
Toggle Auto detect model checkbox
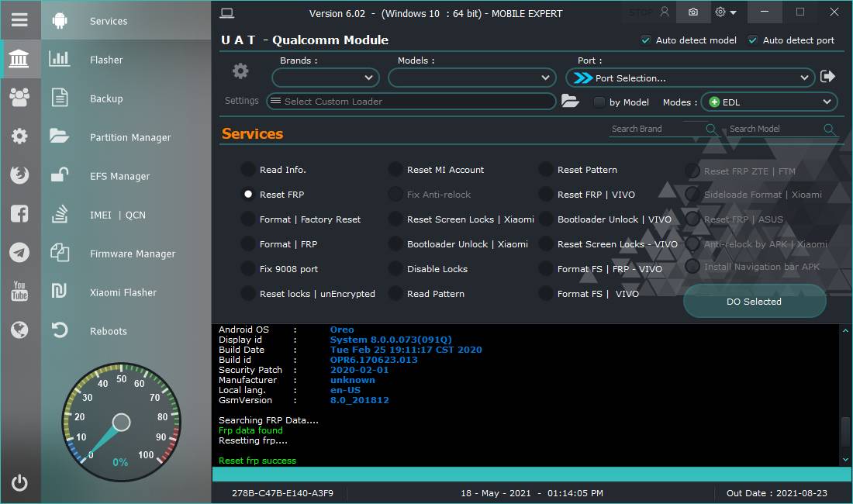tap(646, 40)
